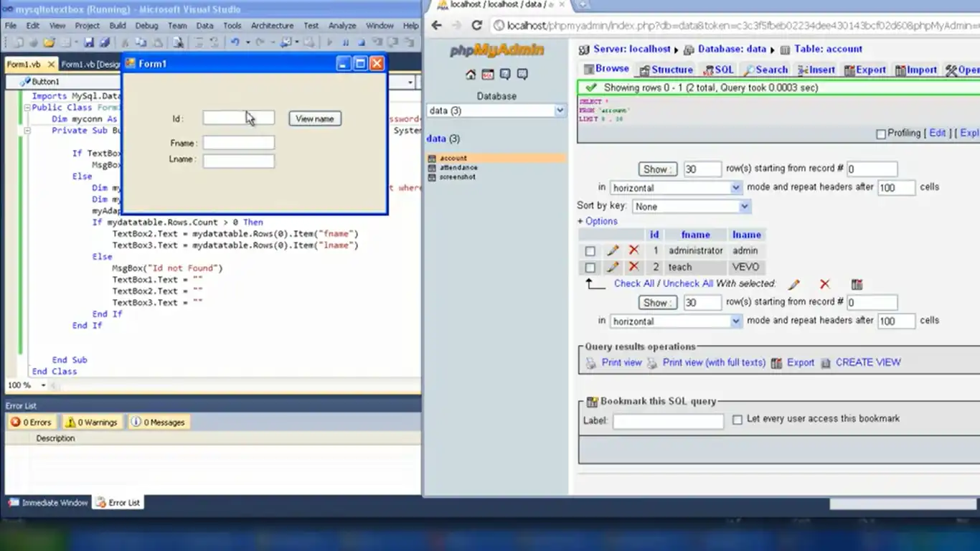This screenshot has height=551, width=980.
Task: Click the Save icon in Visual Studio toolbar
Action: [x=89, y=43]
